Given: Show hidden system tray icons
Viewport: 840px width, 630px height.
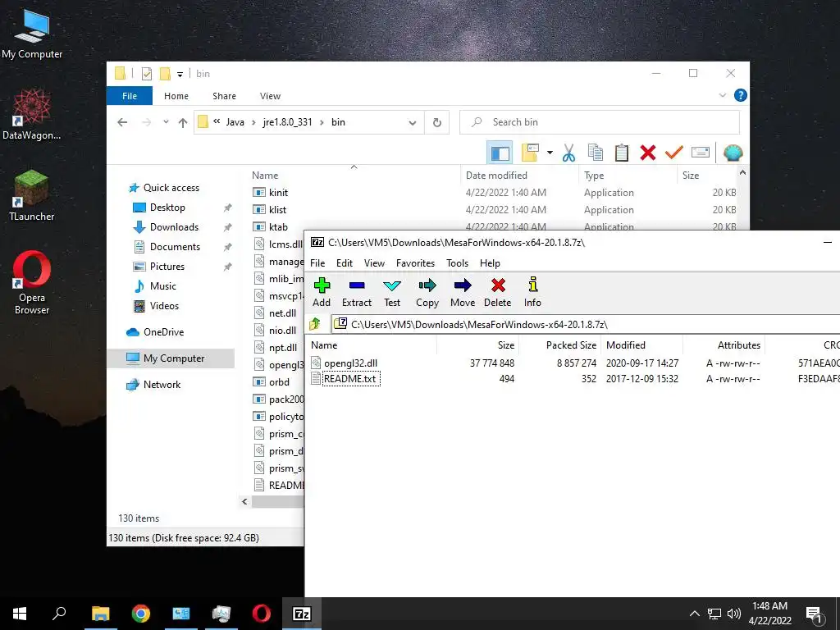Looking at the screenshot, I should click(x=694, y=614).
